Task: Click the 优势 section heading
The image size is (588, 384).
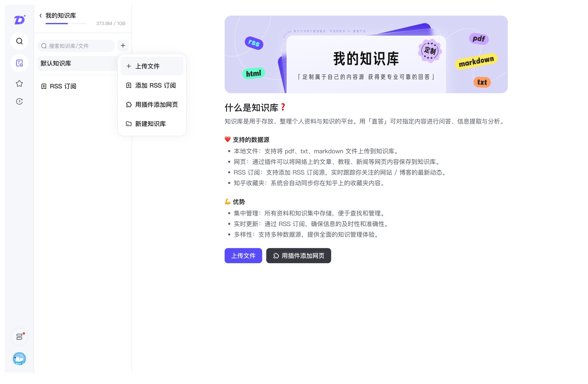Action: pyautogui.click(x=235, y=202)
